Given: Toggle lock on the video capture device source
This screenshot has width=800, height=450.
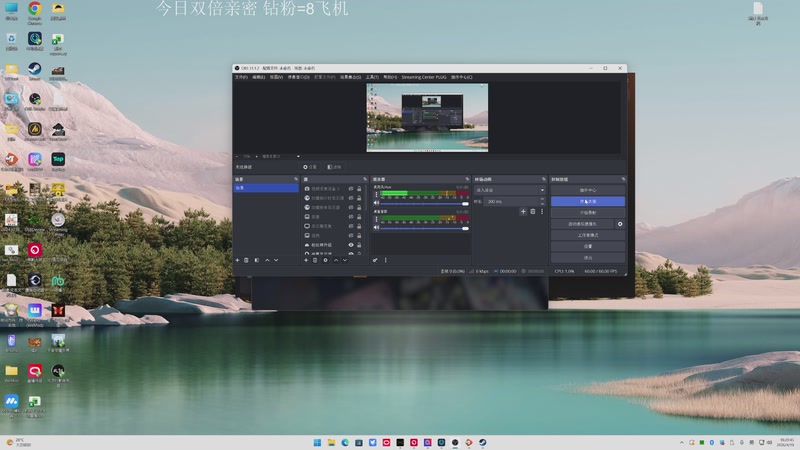Looking at the screenshot, I should 359,189.
